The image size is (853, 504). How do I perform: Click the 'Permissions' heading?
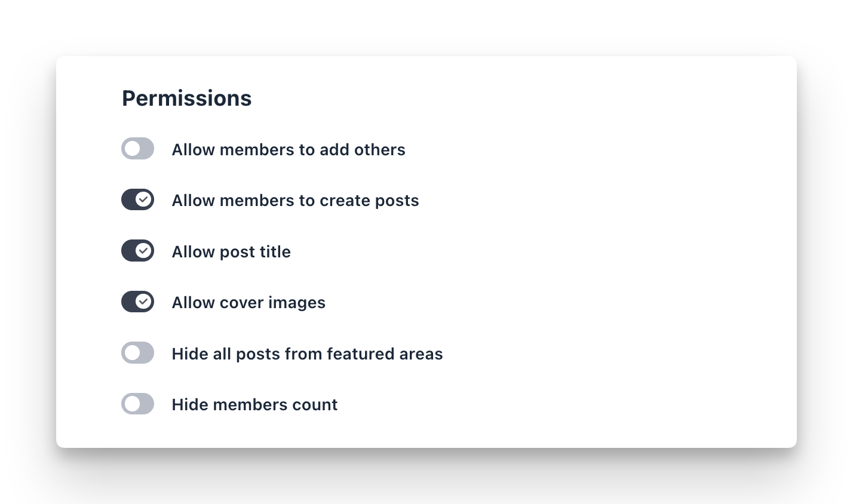(186, 98)
